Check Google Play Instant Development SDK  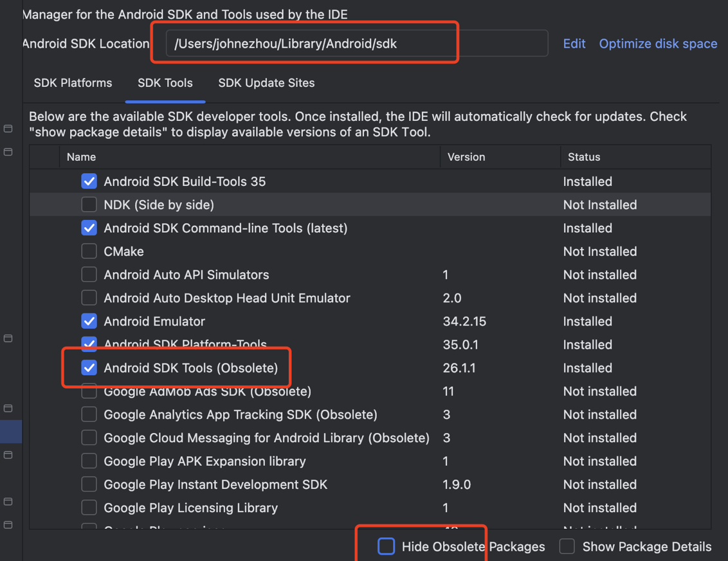pos(89,484)
